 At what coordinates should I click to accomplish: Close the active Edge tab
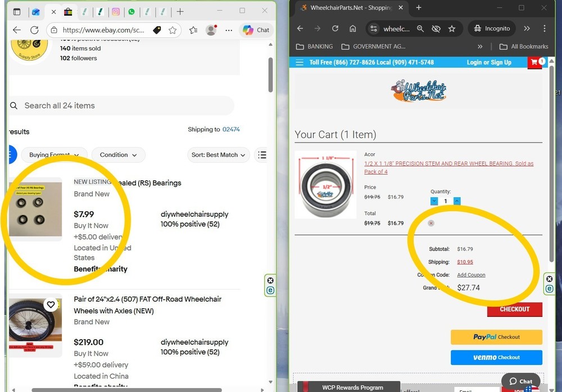pos(53,12)
